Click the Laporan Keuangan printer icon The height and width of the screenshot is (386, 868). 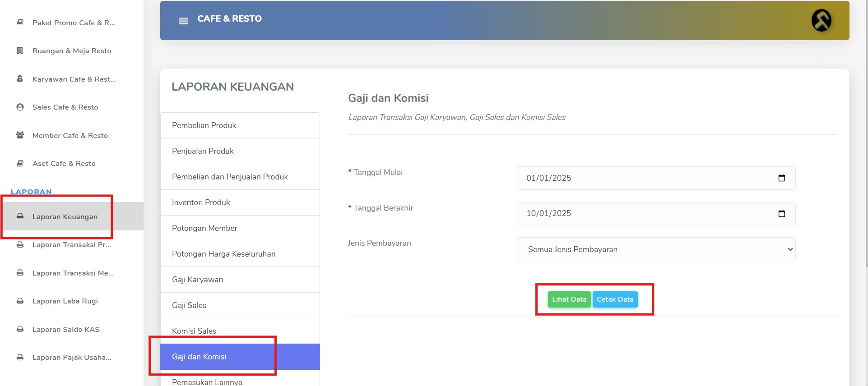click(20, 216)
